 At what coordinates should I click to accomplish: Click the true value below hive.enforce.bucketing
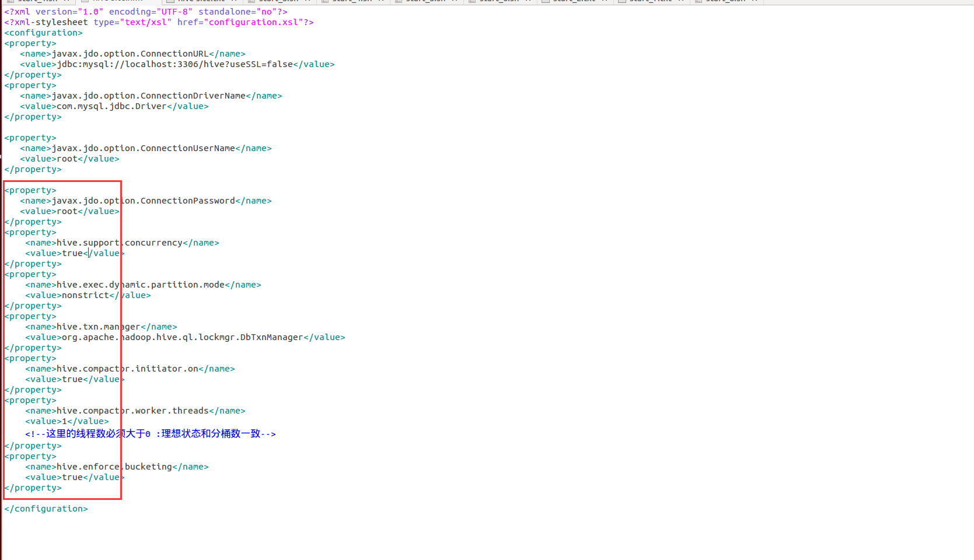75,477
